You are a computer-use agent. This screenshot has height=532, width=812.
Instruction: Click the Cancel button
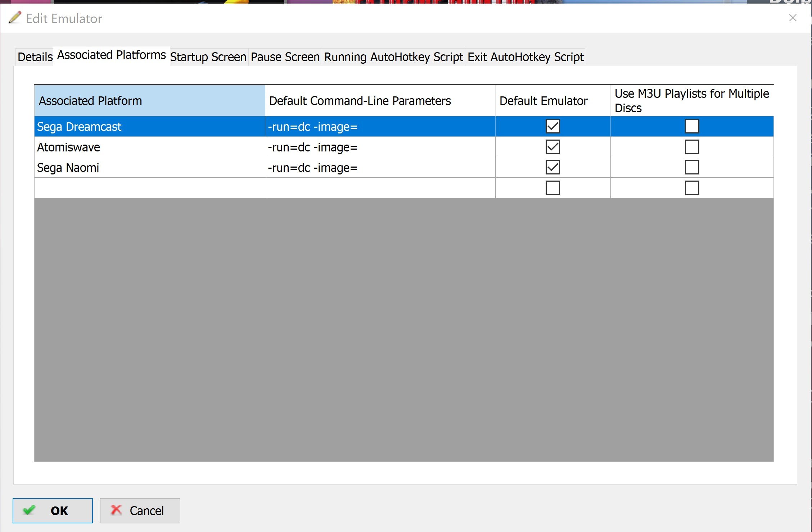coord(140,510)
